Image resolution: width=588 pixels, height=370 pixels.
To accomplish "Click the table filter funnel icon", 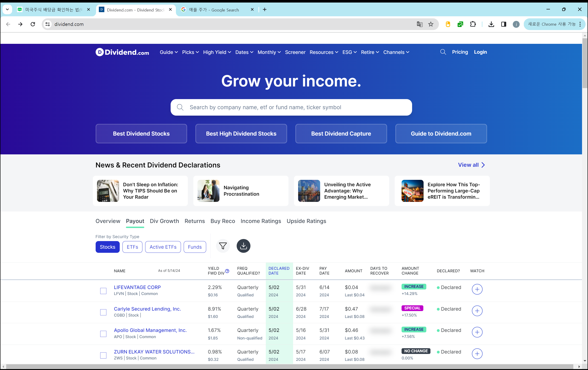I will [223, 246].
